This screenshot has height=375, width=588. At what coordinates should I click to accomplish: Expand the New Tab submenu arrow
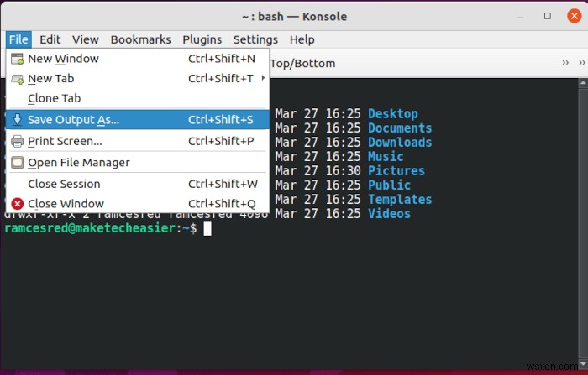tap(263, 78)
